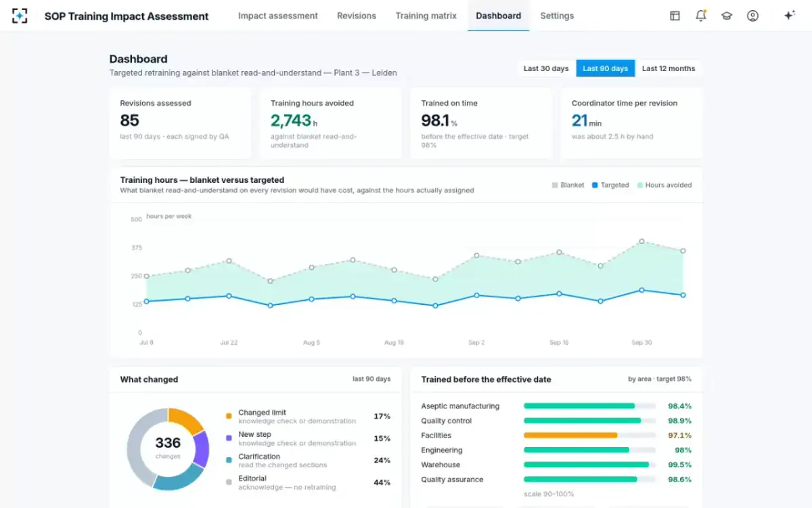This screenshot has height=508, width=812.
Task: Click the Engineering progress bar
Action: pyautogui.click(x=589, y=450)
